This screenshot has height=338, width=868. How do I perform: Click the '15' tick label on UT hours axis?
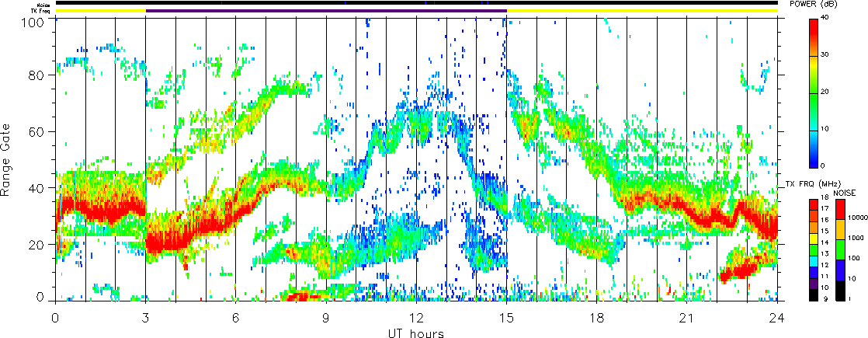pyautogui.click(x=506, y=318)
